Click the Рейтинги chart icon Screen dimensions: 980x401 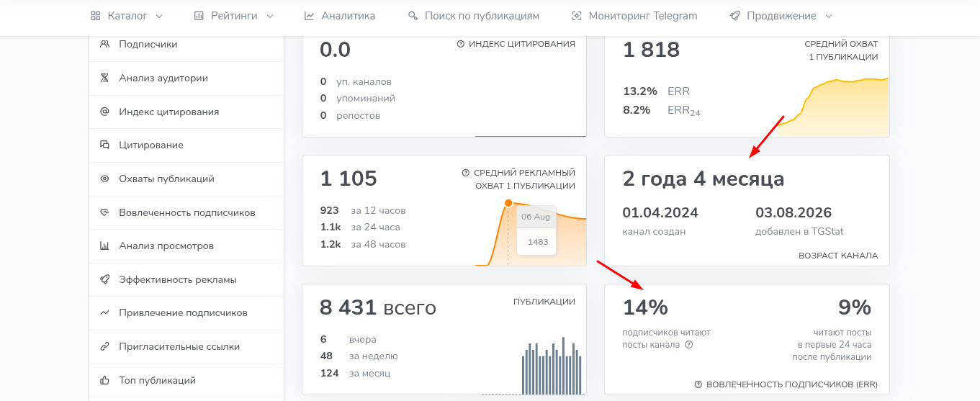[x=199, y=16]
